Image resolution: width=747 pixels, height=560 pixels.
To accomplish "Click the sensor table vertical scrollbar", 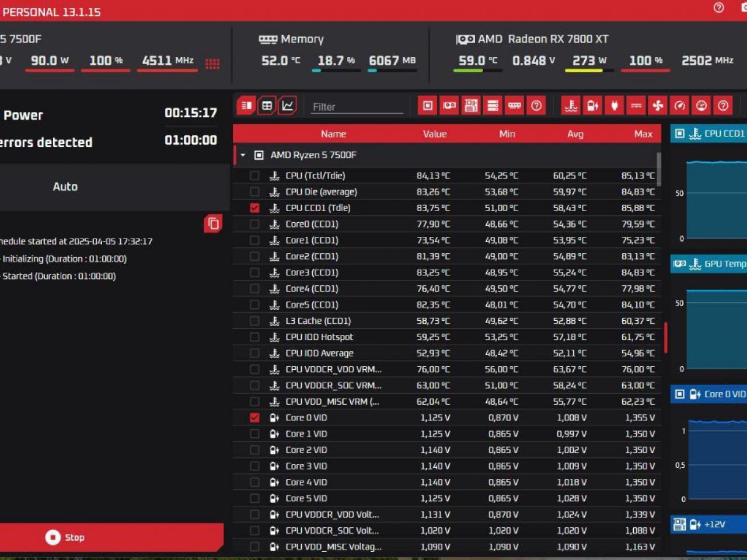I will coord(659,168).
